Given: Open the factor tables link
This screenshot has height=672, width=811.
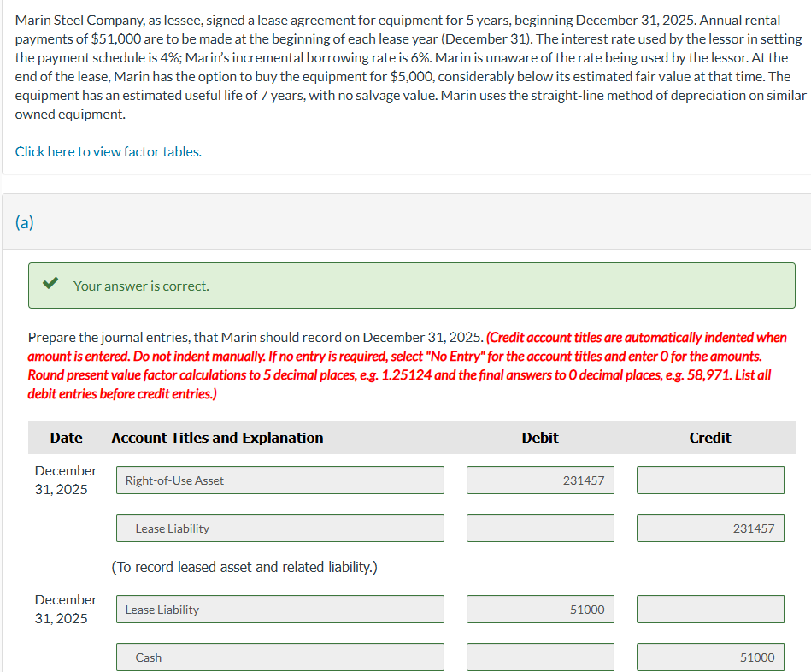Looking at the screenshot, I should (x=108, y=151).
